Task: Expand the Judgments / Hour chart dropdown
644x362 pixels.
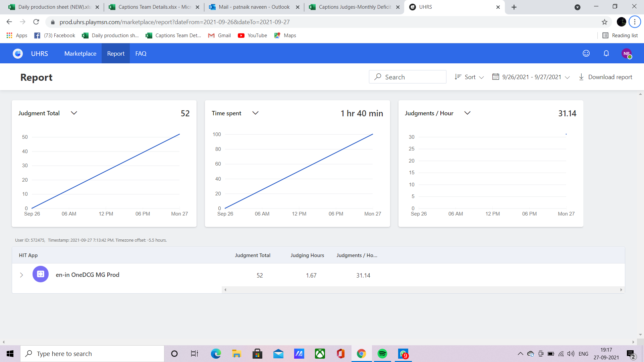Action: 467,113
